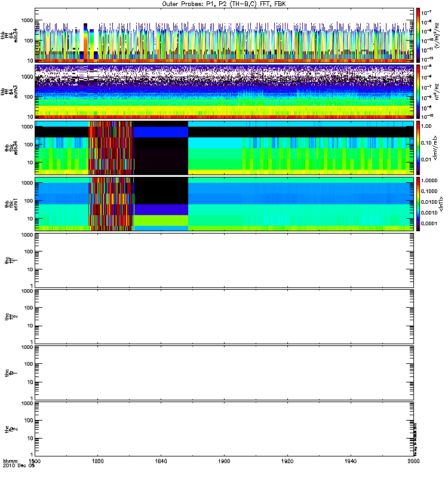Click the "<|mV/m|>" color bar unit label
The image size is (448, 478).
coord(435,148)
